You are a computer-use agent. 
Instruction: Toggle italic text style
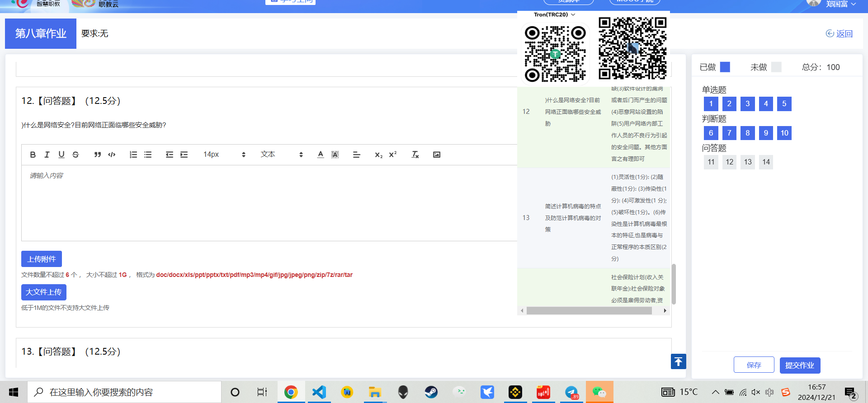pyautogui.click(x=47, y=155)
